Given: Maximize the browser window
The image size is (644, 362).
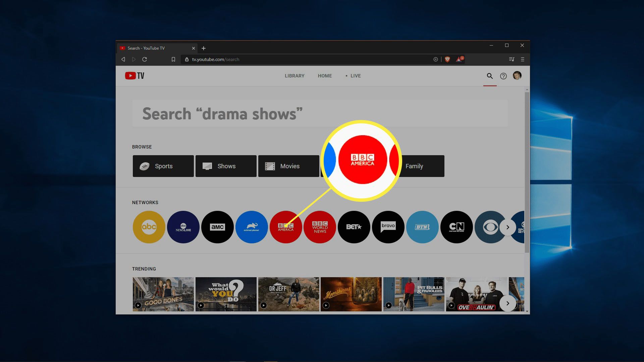Looking at the screenshot, I should 507,45.
